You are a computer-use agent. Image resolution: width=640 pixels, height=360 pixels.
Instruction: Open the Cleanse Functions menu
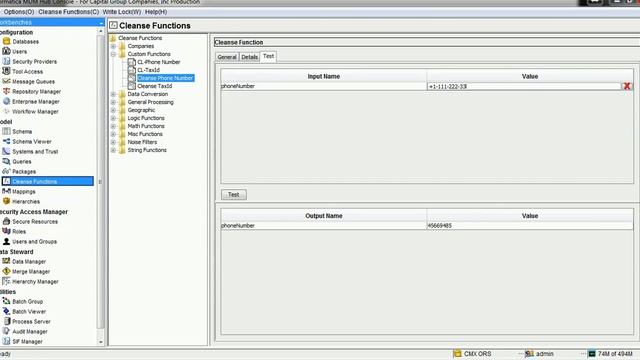click(69, 12)
